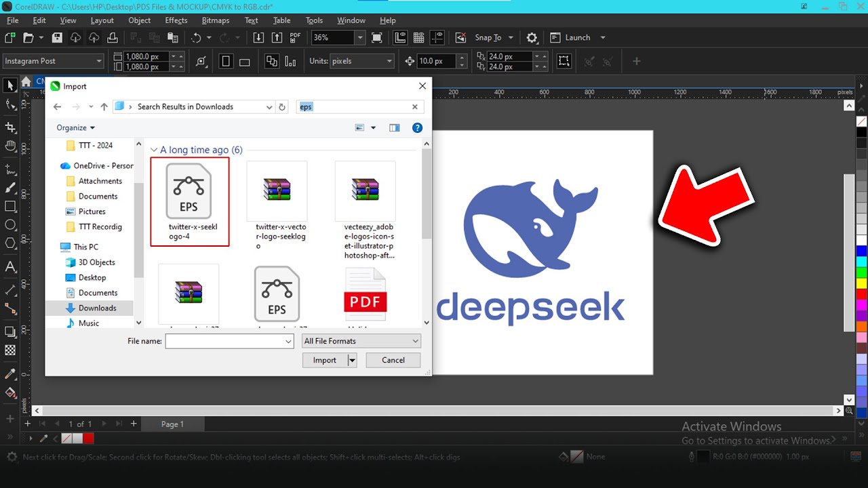Select the Interactive Fill tool
The width and height of the screenshot is (868, 488).
pyautogui.click(x=10, y=392)
